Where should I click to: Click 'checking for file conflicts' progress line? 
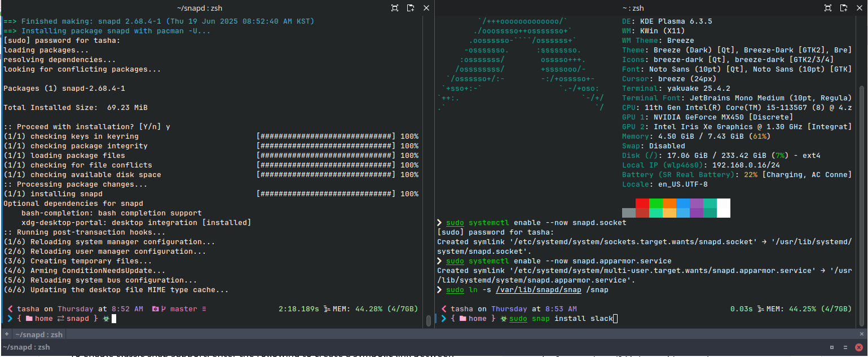click(x=211, y=165)
